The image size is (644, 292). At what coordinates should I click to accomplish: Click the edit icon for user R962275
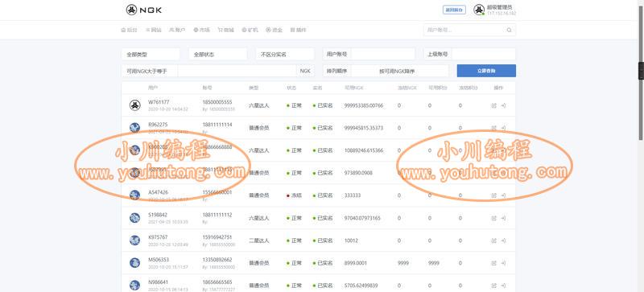pyautogui.click(x=494, y=128)
